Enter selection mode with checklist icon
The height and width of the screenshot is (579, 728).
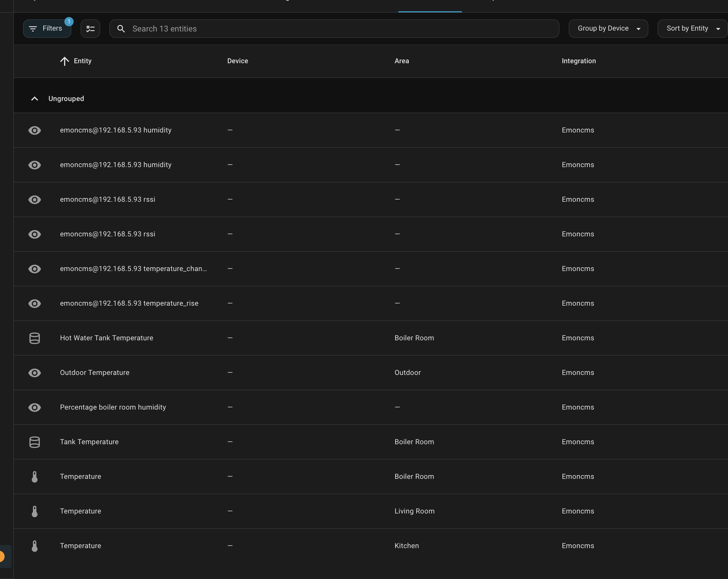[x=90, y=29]
